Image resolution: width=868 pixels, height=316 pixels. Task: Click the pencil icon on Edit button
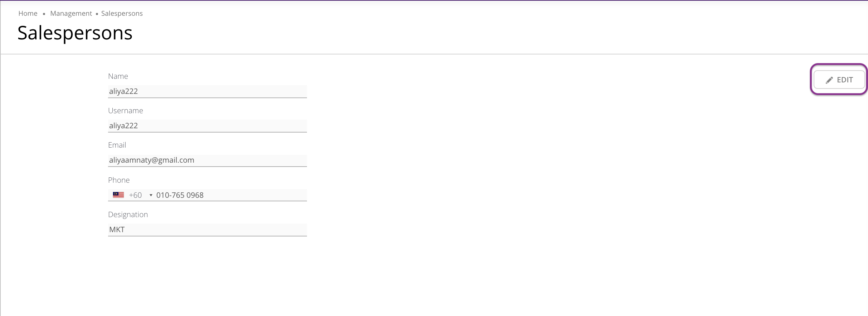click(x=829, y=80)
